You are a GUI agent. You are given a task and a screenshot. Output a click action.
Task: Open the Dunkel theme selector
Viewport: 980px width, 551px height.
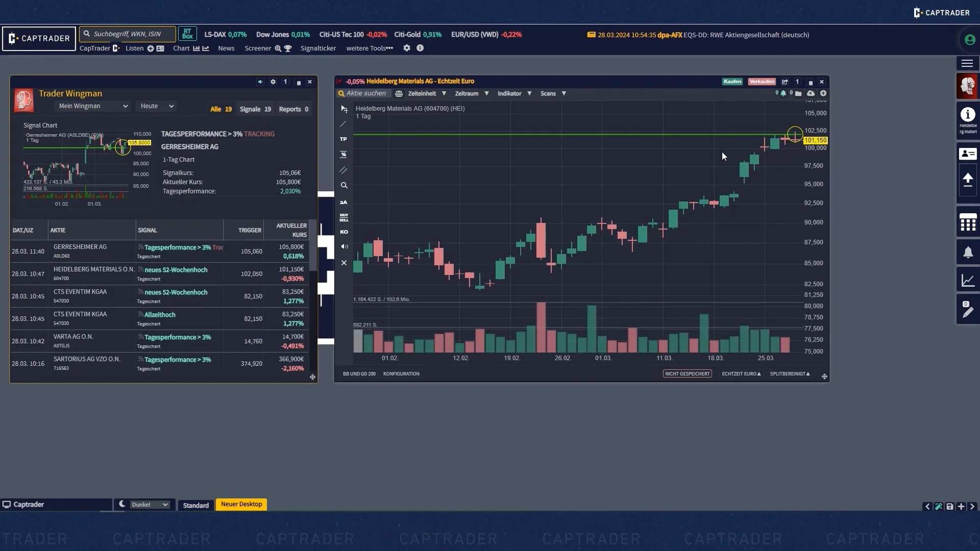pos(148,504)
